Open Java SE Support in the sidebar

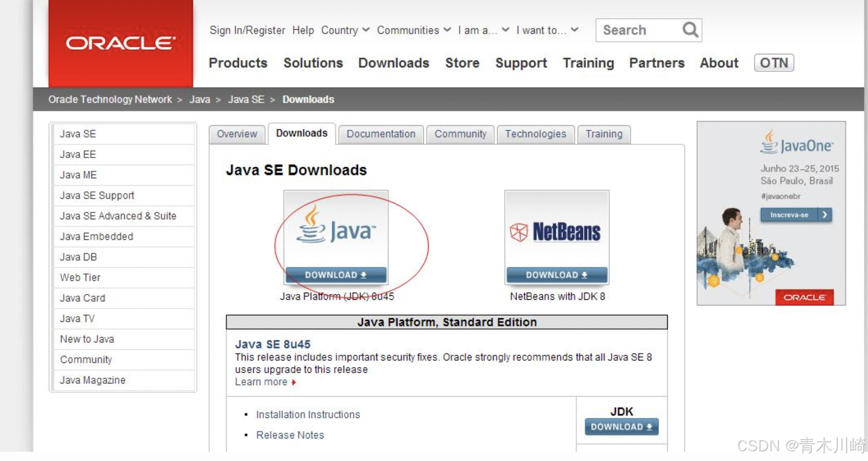tap(124, 196)
